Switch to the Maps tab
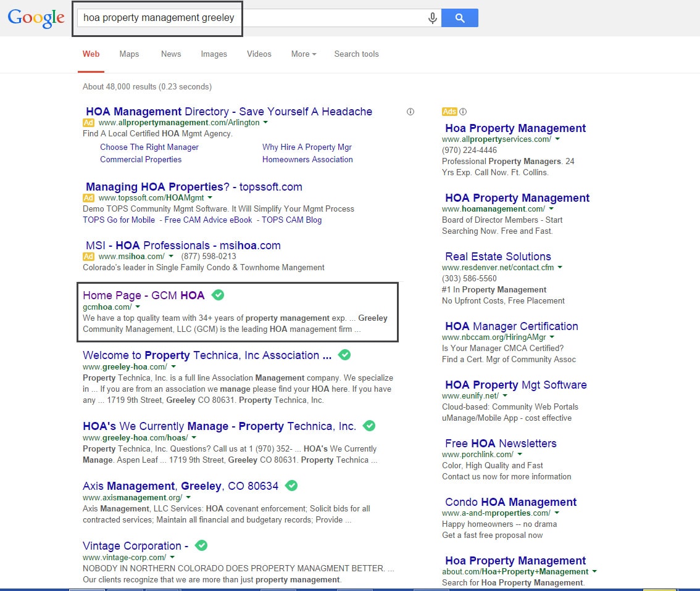Screen dimensions: 700x591 pos(129,54)
